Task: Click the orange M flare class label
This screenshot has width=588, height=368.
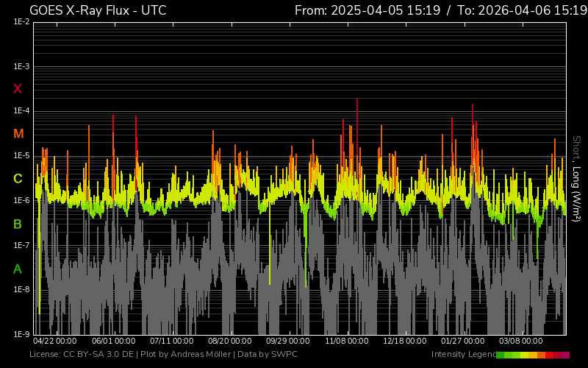Action: click(18, 134)
